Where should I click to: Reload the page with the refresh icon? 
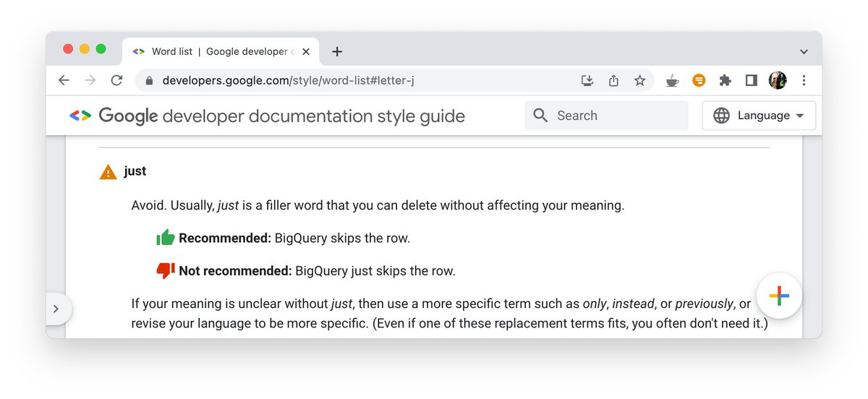[x=116, y=80]
